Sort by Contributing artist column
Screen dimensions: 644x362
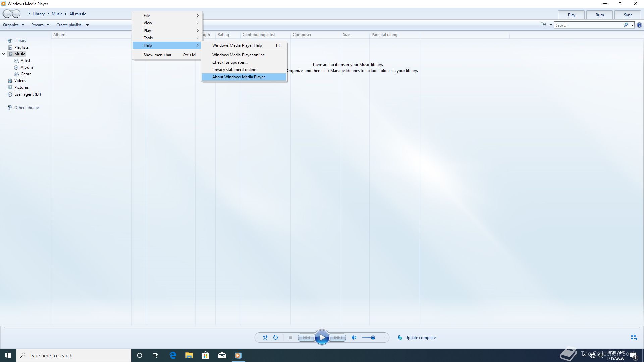[x=265, y=35]
